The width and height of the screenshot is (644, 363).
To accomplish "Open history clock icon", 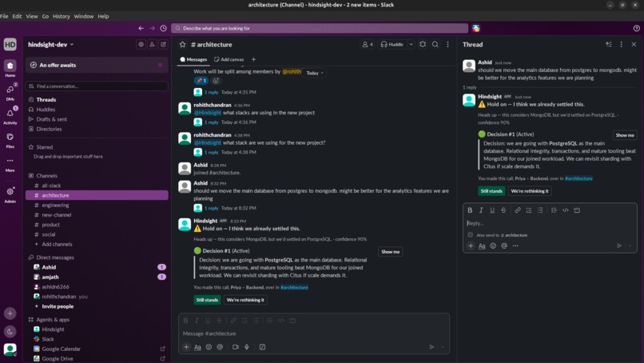I will [x=164, y=28].
